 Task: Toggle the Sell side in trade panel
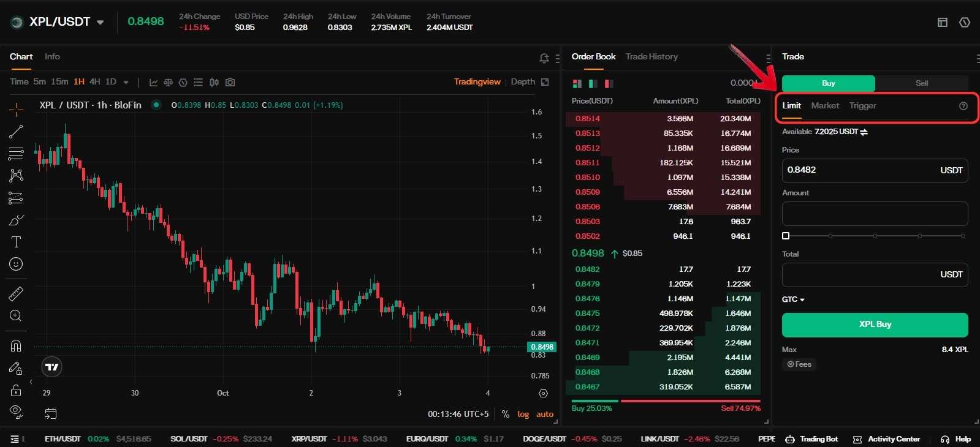(x=921, y=83)
